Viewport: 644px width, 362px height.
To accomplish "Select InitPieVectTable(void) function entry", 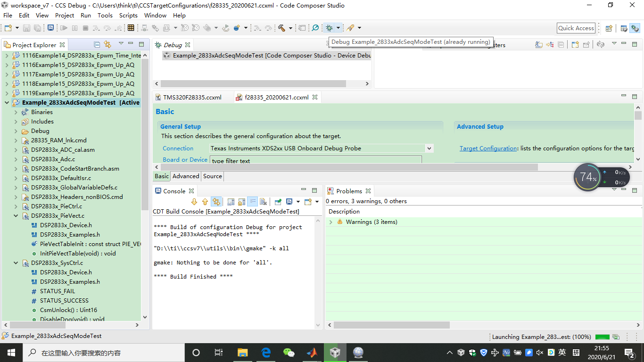I will click(x=77, y=254).
